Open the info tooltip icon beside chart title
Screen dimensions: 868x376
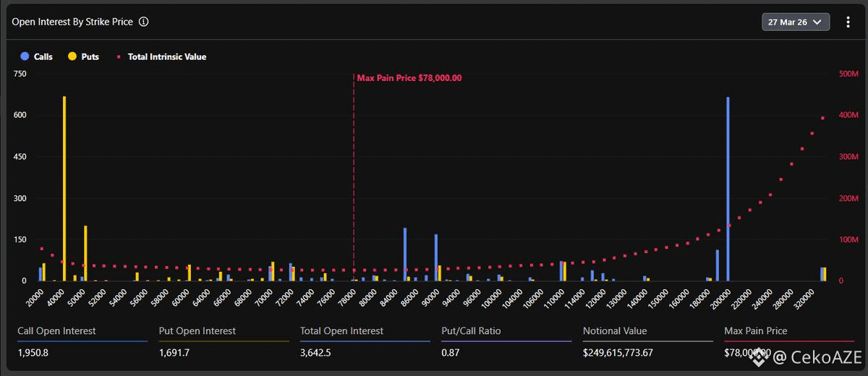[x=143, y=22]
